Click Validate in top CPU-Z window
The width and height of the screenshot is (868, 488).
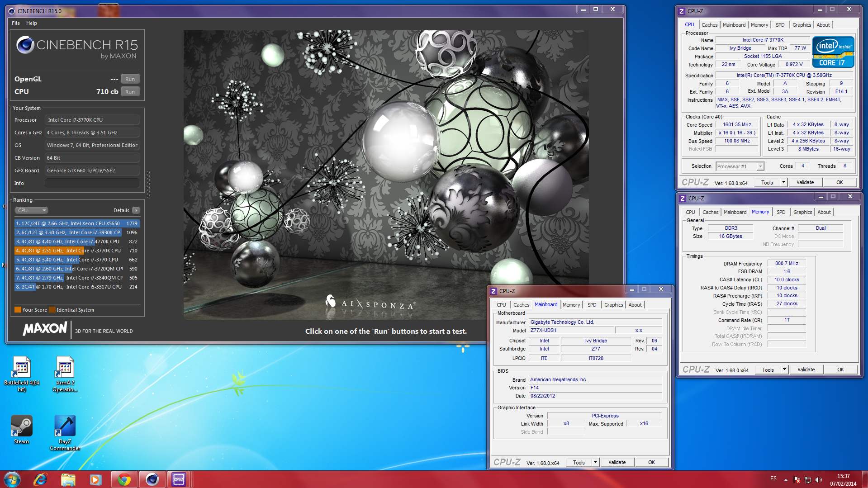click(805, 182)
